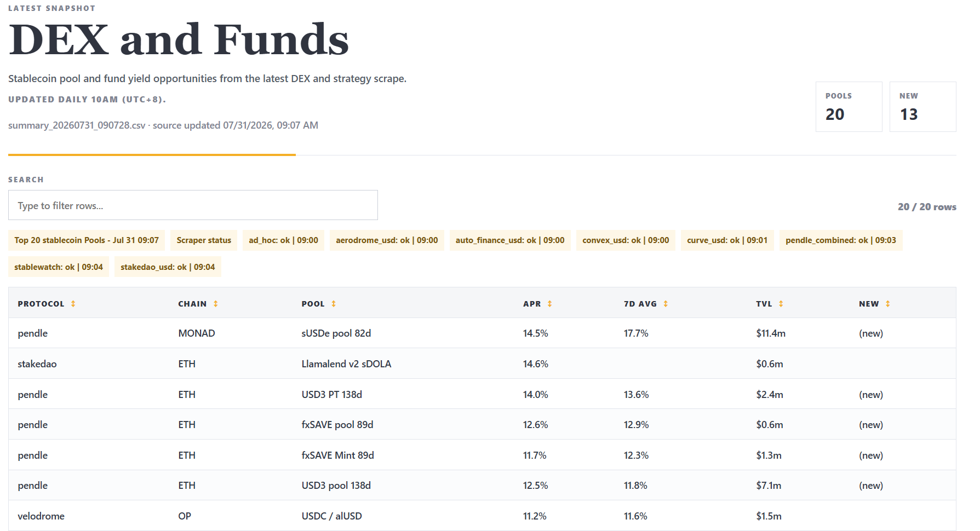Click the 11.2% APR value
980x531 pixels.
[x=535, y=516]
